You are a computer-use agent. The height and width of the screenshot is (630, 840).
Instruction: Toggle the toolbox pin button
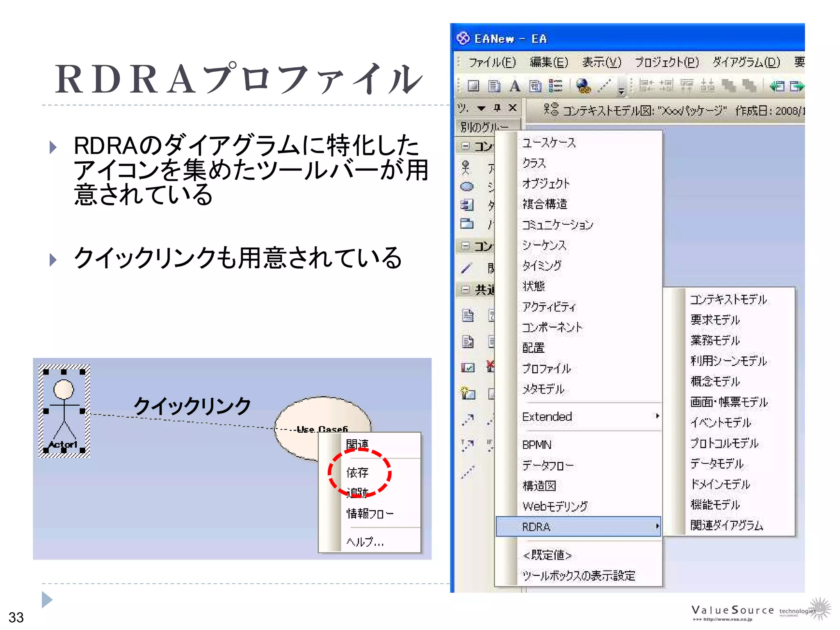click(498, 108)
